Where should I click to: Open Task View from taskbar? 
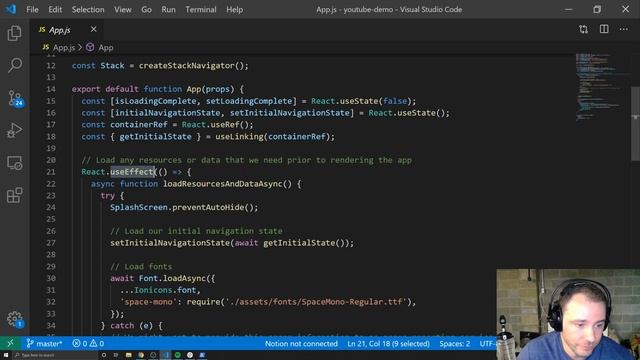click(116, 355)
